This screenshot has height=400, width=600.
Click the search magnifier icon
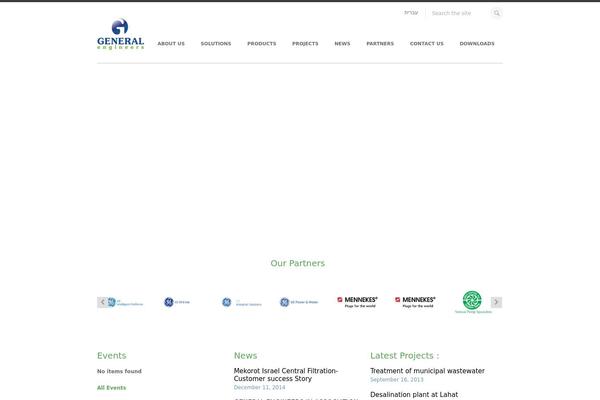click(496, 13)
